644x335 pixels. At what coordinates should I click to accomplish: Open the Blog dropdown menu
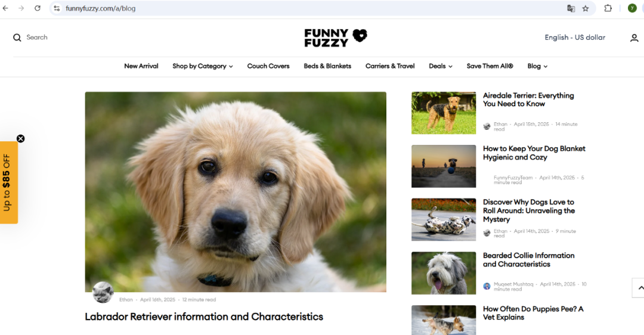point(537,66)
